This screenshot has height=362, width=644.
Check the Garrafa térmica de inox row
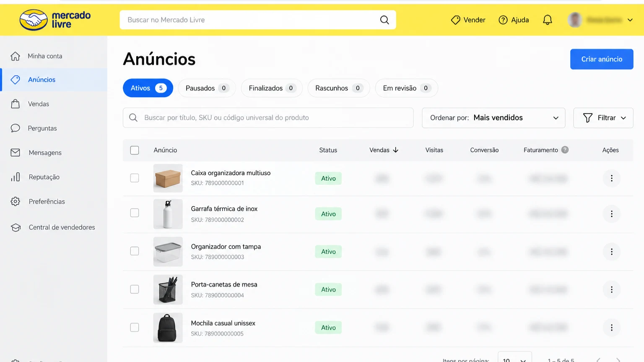135,213
